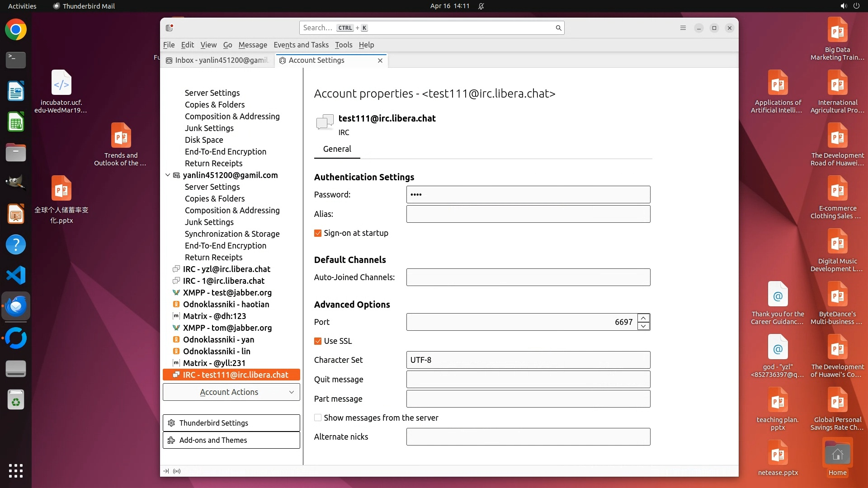Open Junk Settings under yanlin451200 account
The image size is (868, 488).
click(209, 222)
